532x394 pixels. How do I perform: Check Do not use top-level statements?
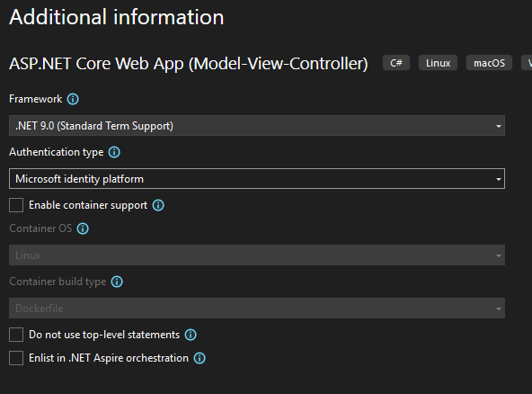[x=16, y=335]
